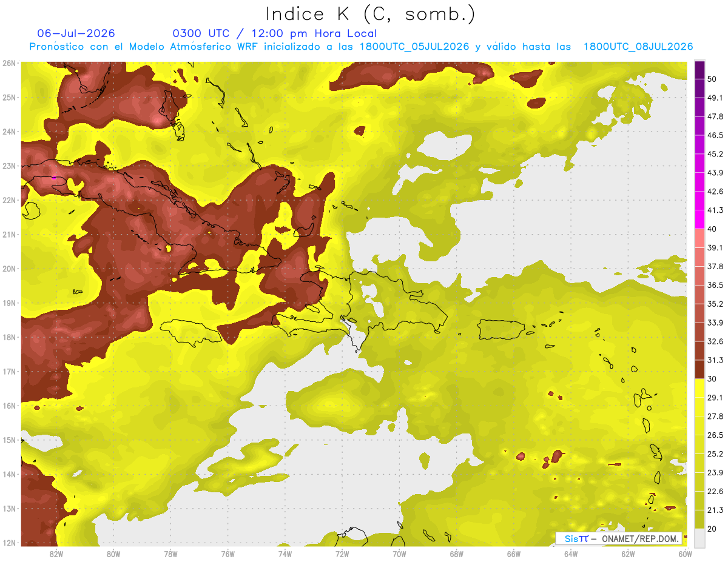Select the colorbar value "39.1"

[x=715, y=248]
